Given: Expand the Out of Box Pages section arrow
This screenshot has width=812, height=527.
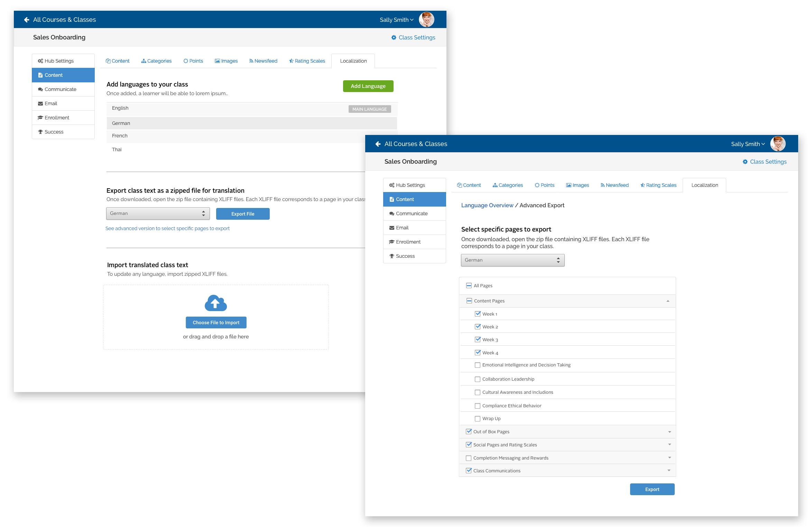Looking at the screenshot, I should click(x=670, y=432).
